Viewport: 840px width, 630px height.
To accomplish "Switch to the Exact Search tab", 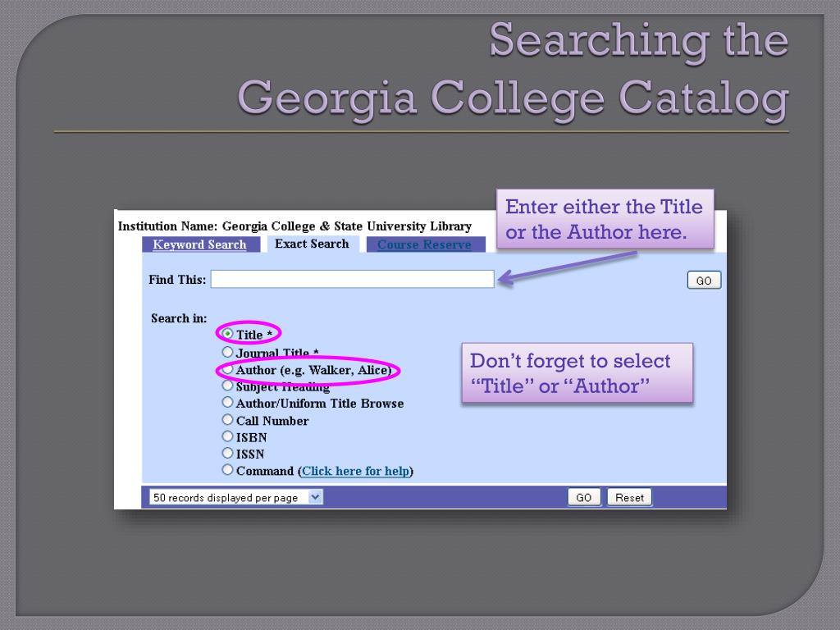I will coord(312,244).
